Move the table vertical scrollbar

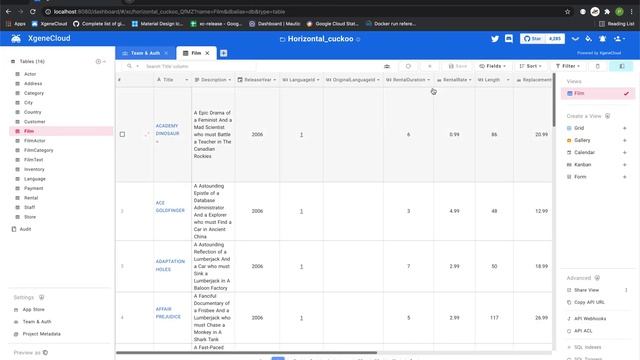click(x=554, y=100)
